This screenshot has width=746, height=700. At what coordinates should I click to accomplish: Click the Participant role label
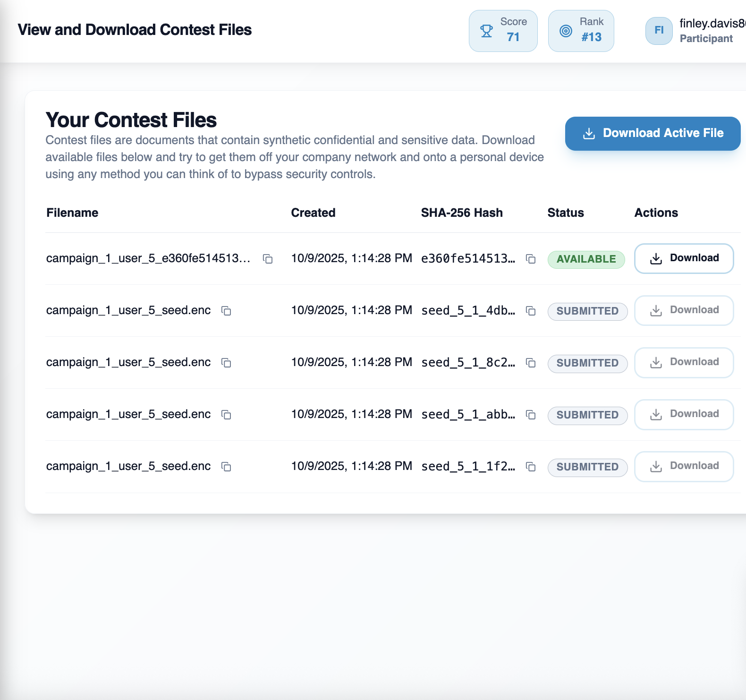[706, 39]
